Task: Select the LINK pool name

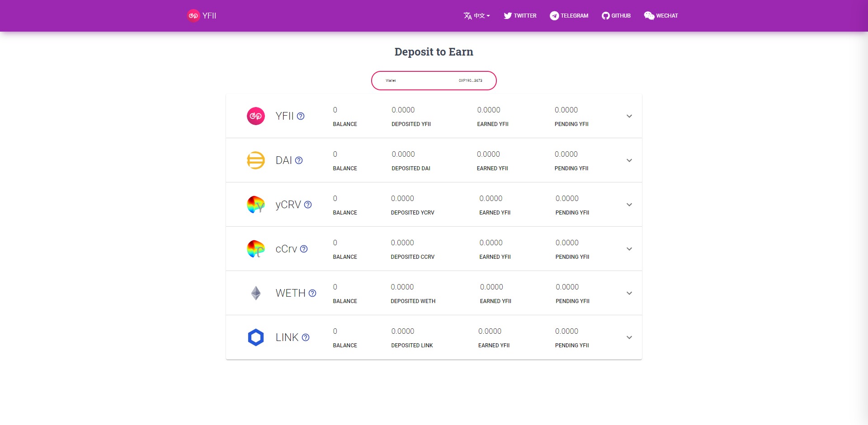Action: coord(287,337)
